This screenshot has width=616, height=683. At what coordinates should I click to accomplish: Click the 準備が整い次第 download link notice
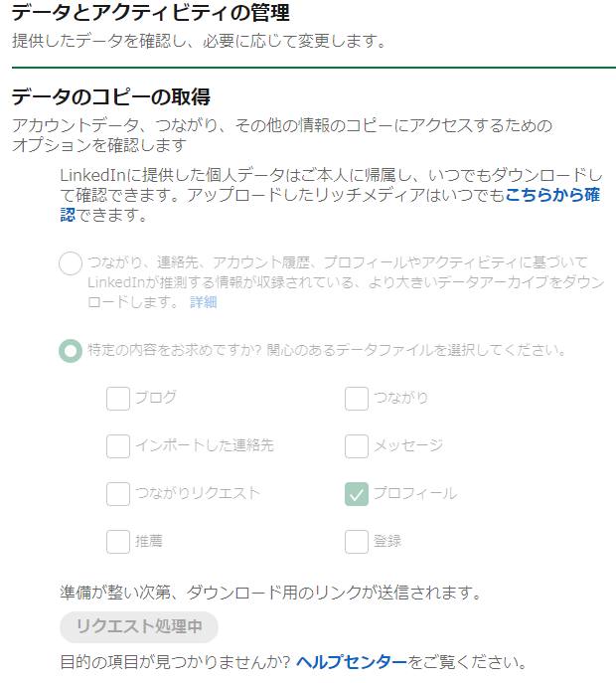(270, 594)
